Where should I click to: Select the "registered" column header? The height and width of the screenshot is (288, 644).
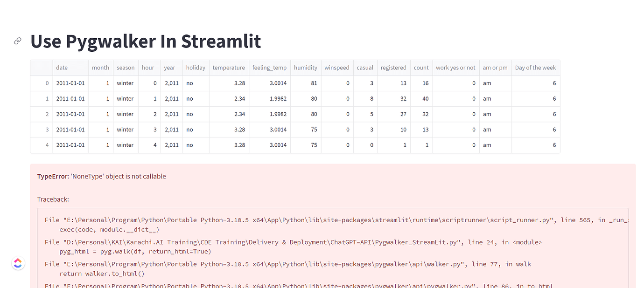393,68
